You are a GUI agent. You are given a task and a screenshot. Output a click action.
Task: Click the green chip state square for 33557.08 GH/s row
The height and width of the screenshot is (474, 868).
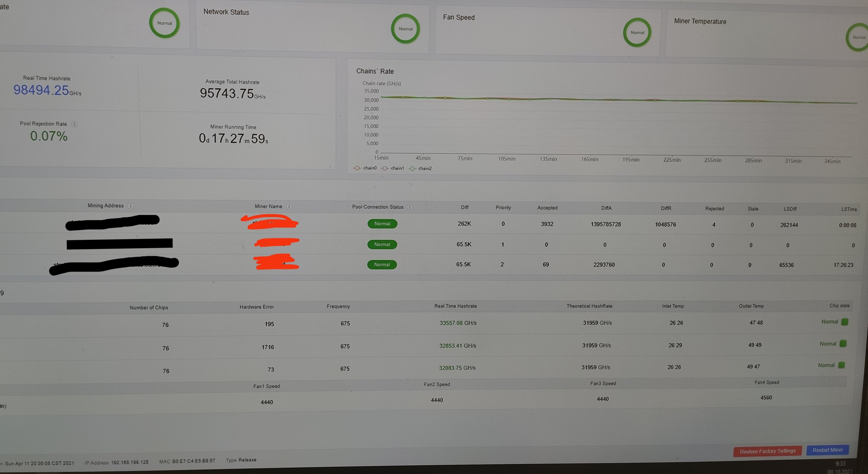844,322
